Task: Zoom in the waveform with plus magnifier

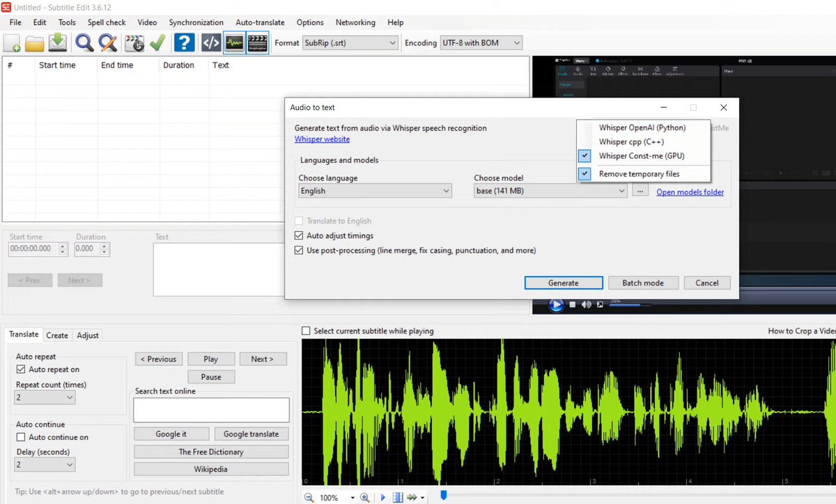Action: 364,498
